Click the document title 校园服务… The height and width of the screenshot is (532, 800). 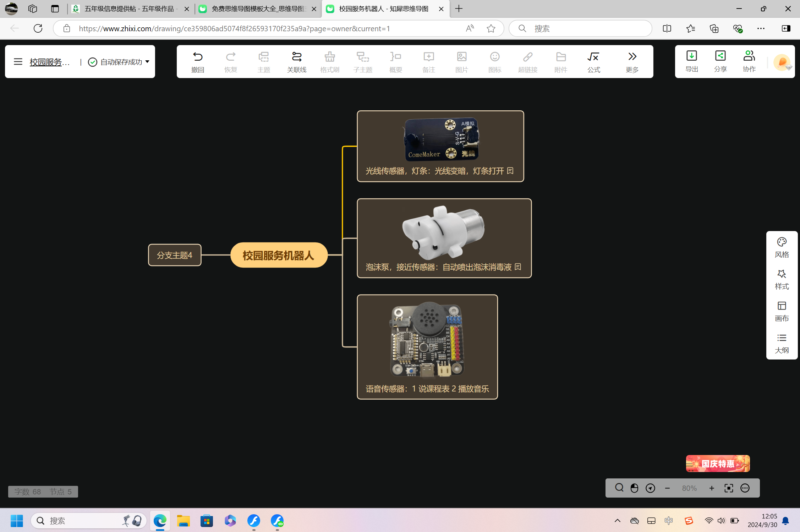tap(50, 62)
